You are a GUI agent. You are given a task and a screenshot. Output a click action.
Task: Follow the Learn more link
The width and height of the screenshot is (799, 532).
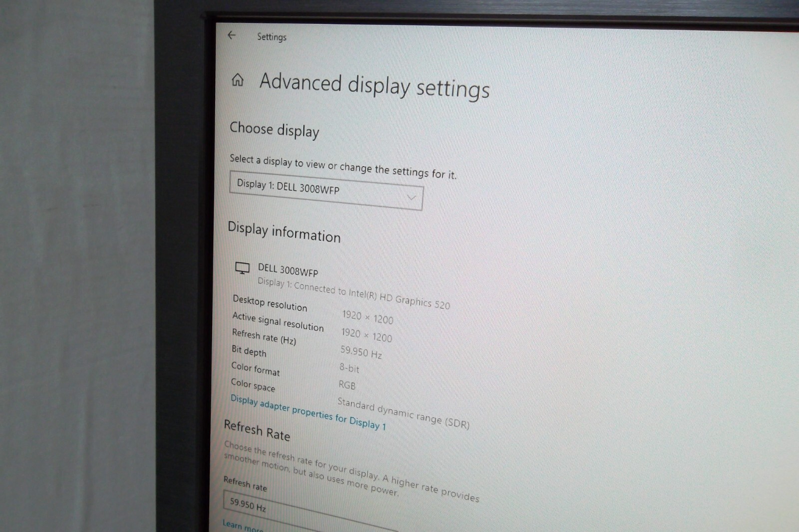(x=242, y=526)
